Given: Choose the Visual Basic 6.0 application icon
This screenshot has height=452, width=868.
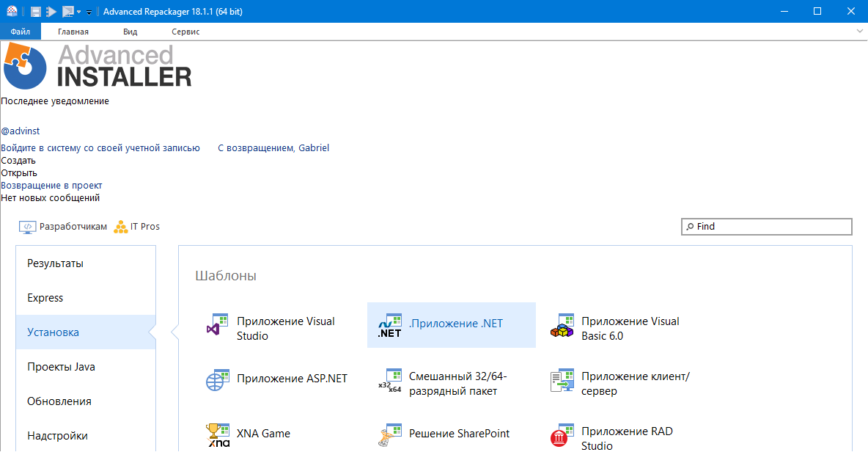Looking at the screenshot, I should point(562,325).
